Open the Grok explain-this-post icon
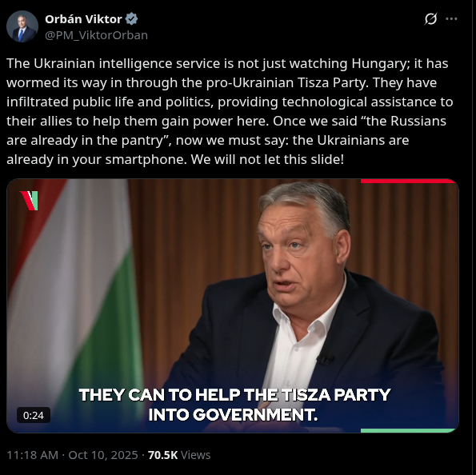 coord(430,19)
